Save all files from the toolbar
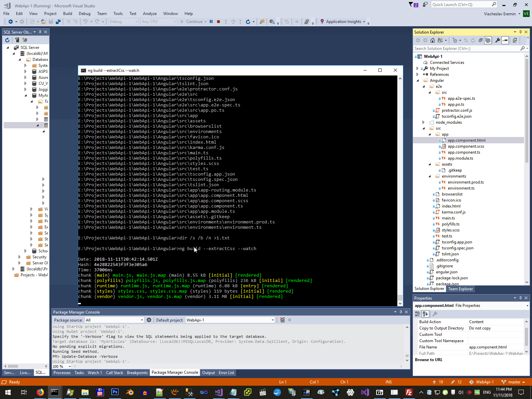532x399 pixels. tap(58, 22)
